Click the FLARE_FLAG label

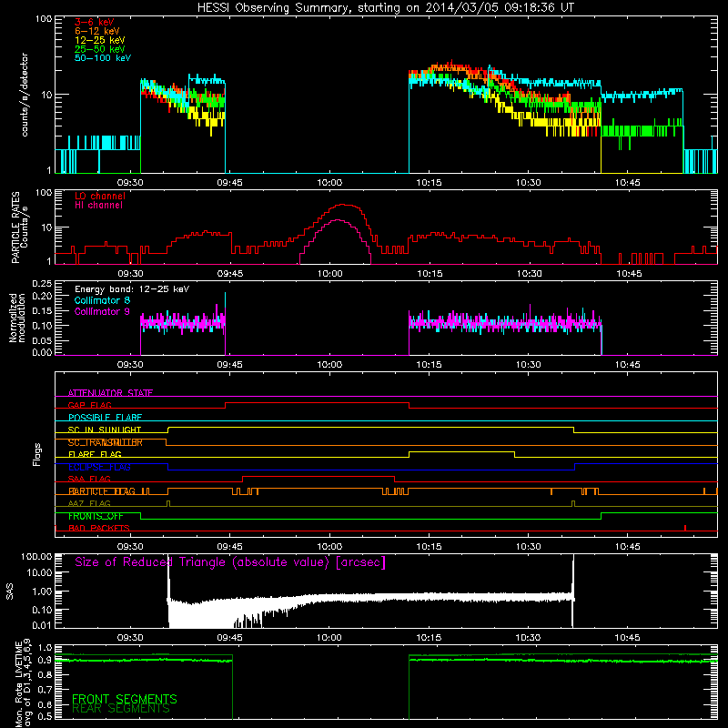(x=95, y=454)
